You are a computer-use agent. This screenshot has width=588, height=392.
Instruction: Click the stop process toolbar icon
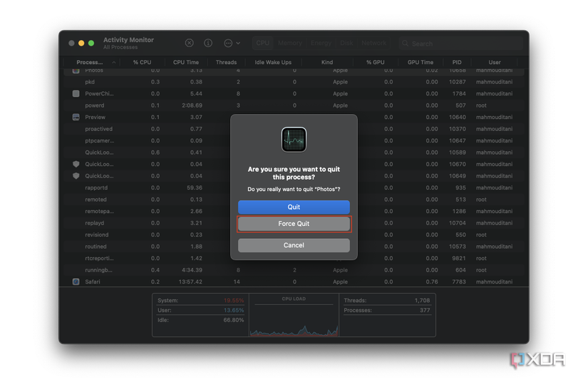(x=190, y=43)
